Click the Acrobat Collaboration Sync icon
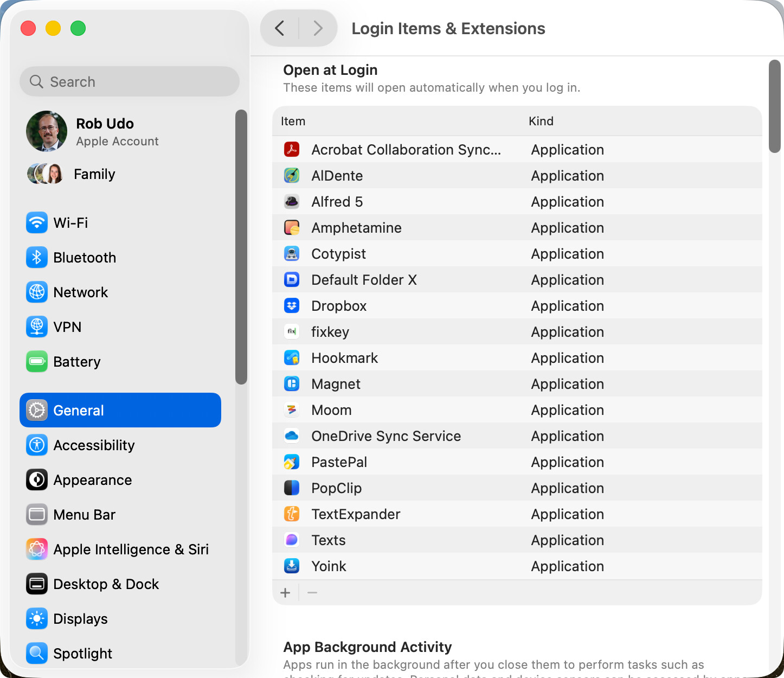This screenshot has height=678, width=784. pos(292,150)
